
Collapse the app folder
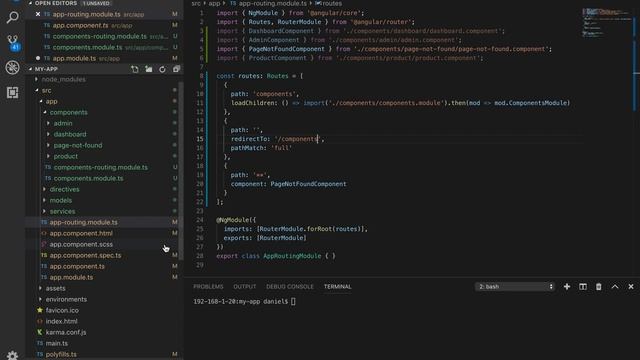[x=41, y=101]
